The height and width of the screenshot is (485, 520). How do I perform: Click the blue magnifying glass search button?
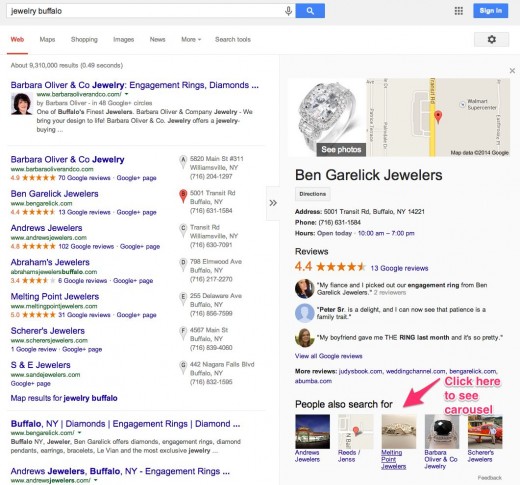tap(310, 11)
